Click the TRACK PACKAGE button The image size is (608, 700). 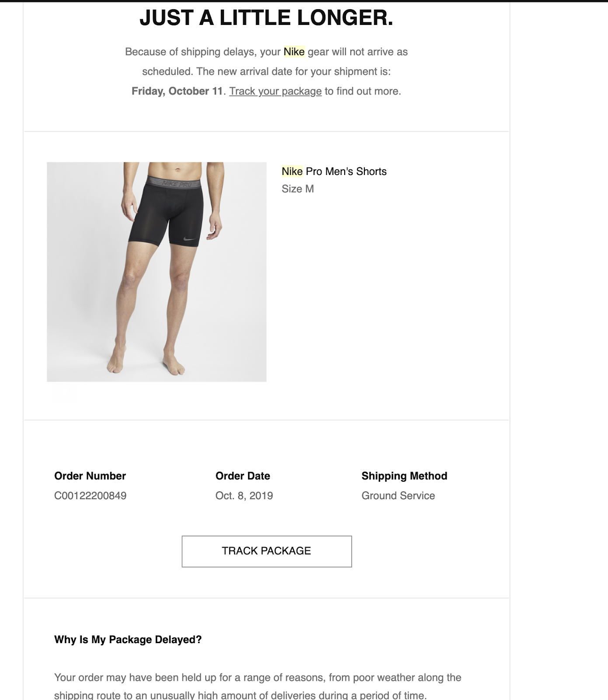pyautogui.click(x=267, y=551)
